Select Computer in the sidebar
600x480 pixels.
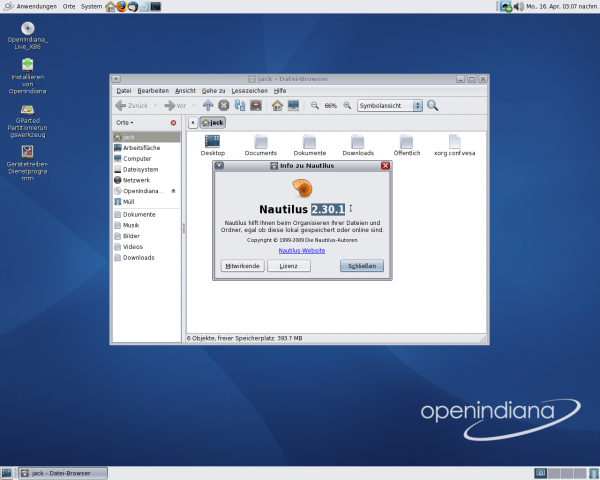pos(146,158)
